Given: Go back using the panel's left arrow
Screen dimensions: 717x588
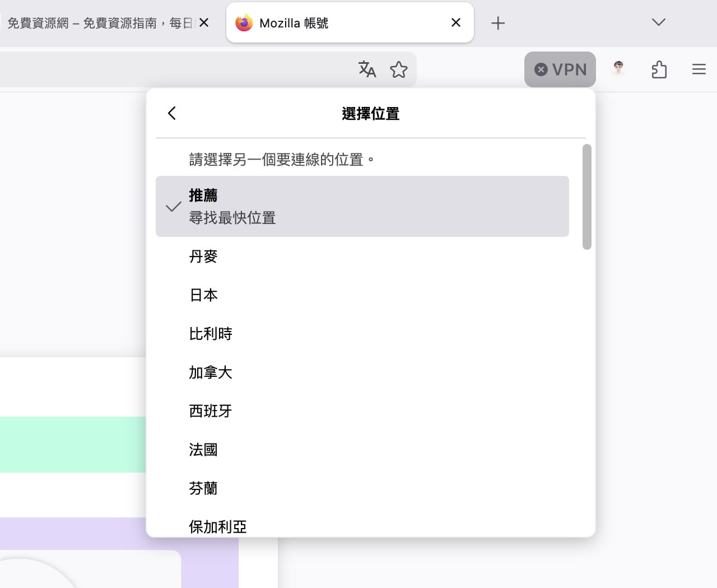Looking at the screenshot, I should 172,113.
